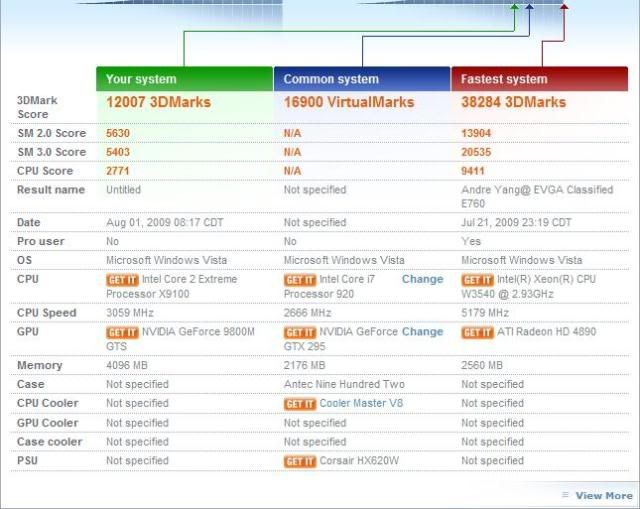Click GET IT badge beside ATI Radeon HD 4890
This screenshot has width=640, height=509.
click(x=477, y=333)
